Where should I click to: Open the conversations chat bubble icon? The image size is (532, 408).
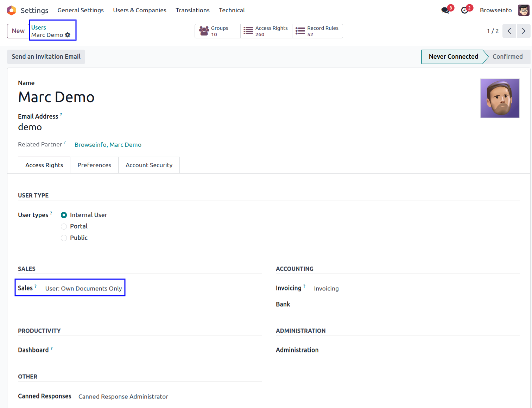point(445,10)
